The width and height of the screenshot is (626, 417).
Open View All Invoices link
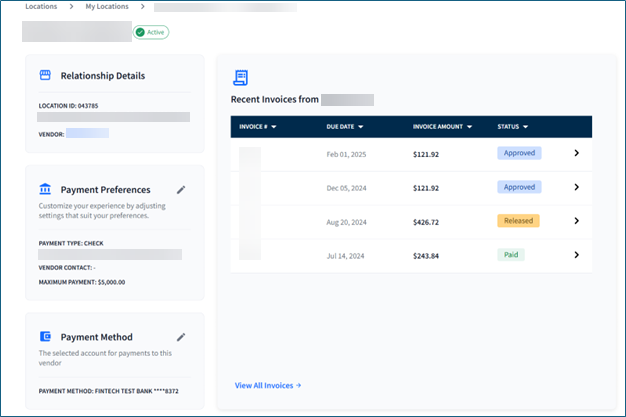[x=268, y=385]
